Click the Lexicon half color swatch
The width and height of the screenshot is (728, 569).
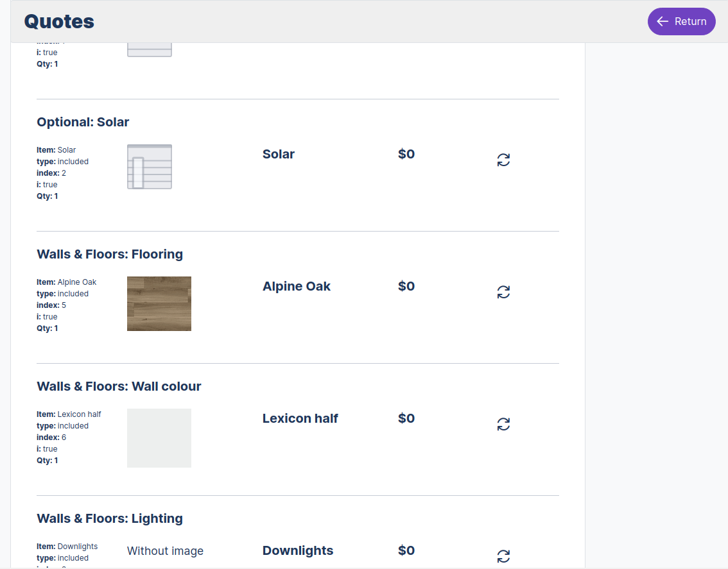[x=159, y=438]
